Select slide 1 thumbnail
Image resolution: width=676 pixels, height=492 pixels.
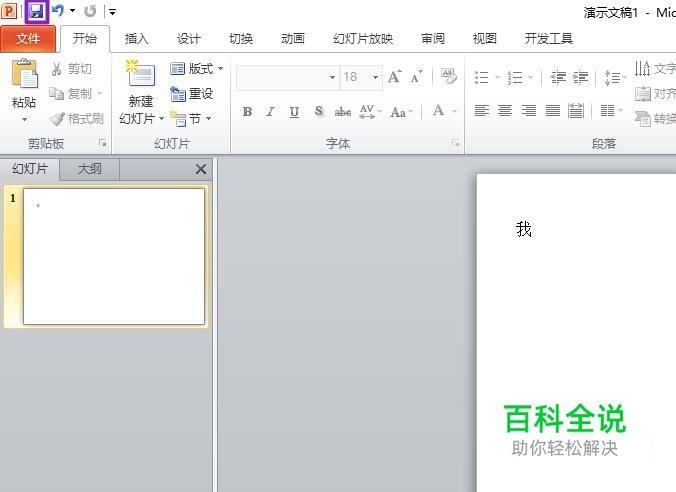(x=114, y=256)
